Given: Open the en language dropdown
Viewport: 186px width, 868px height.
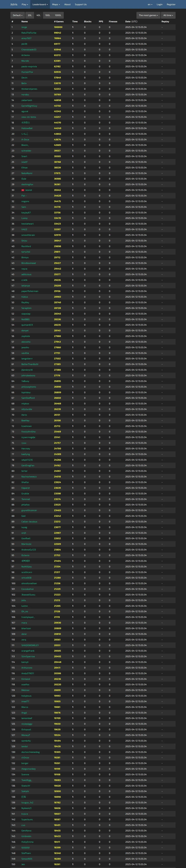Looking at the screenshot, I should 150,4.
